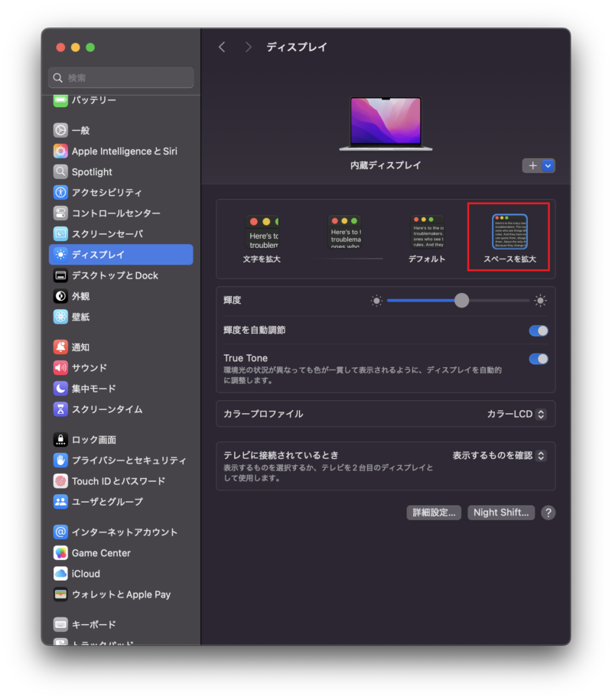This screenshot has width=612, height=700.
Task: Select the Wallpaper (壁紙) icon
Action: click(60, 317)
